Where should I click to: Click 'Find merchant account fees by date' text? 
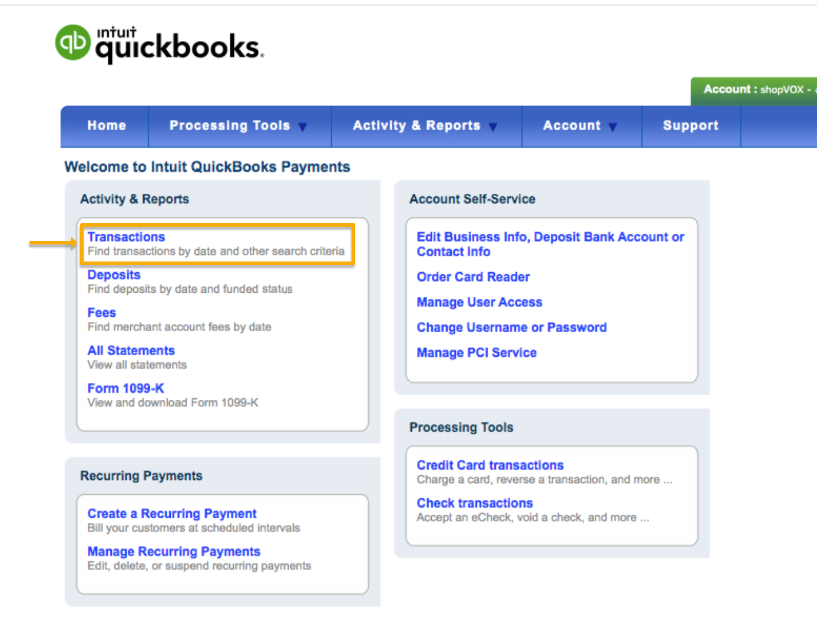[179, 327]
